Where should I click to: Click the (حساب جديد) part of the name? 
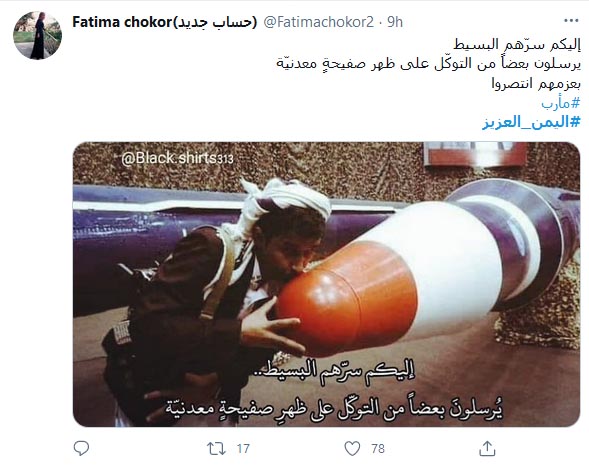coord(214,22)
